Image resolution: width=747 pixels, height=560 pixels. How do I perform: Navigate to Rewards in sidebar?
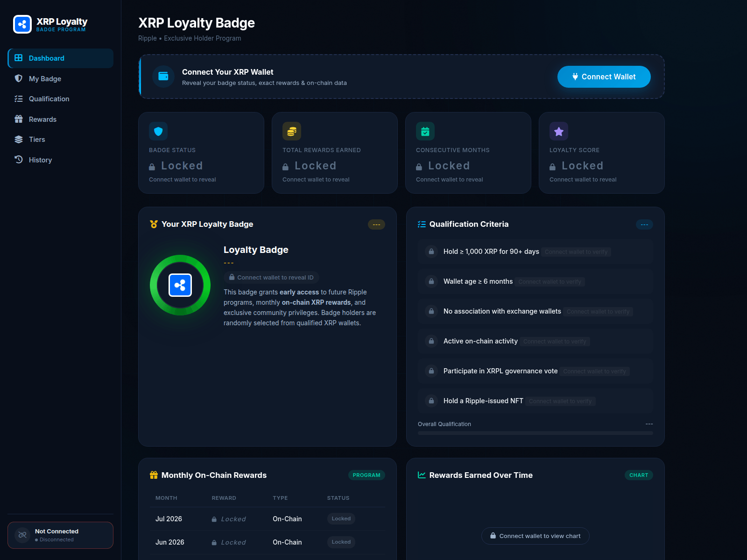pyautogui.click(x=61, y=119)
